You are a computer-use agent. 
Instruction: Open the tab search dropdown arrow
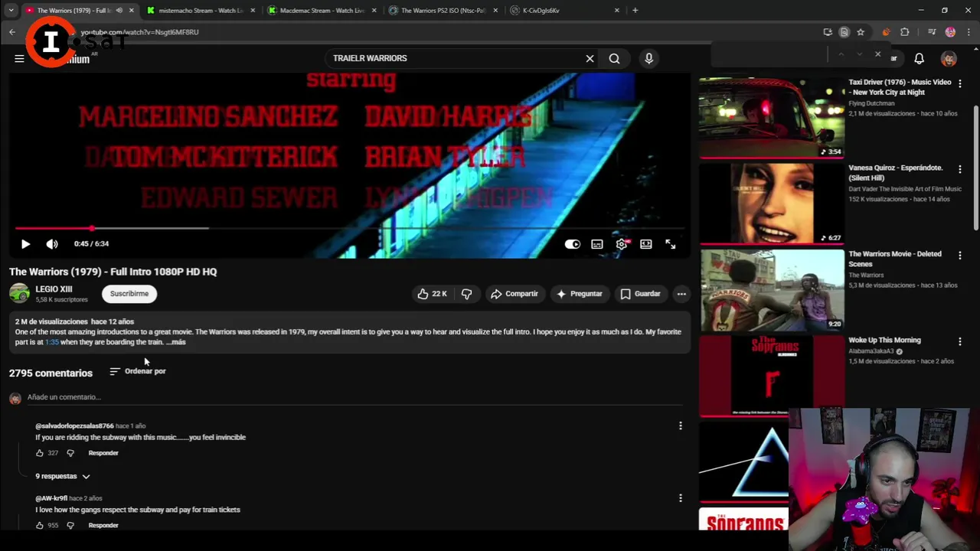pyautogui.click(x=11, y=11)
